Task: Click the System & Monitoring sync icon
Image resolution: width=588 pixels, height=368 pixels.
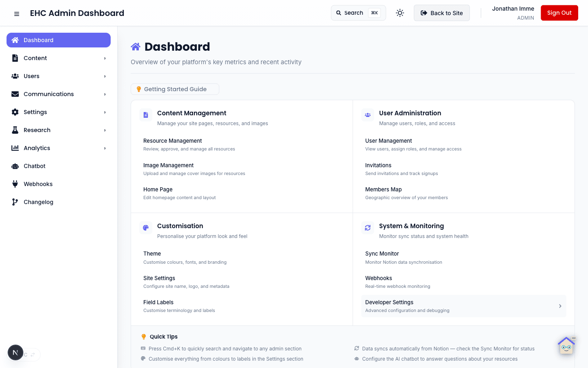Action: [x=367, y=228]
